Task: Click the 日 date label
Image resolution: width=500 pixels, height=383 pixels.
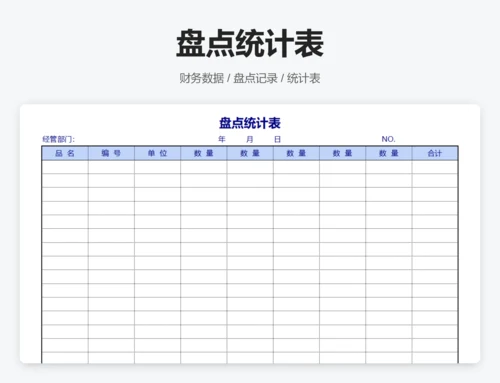Action: [x=277, y=139]
